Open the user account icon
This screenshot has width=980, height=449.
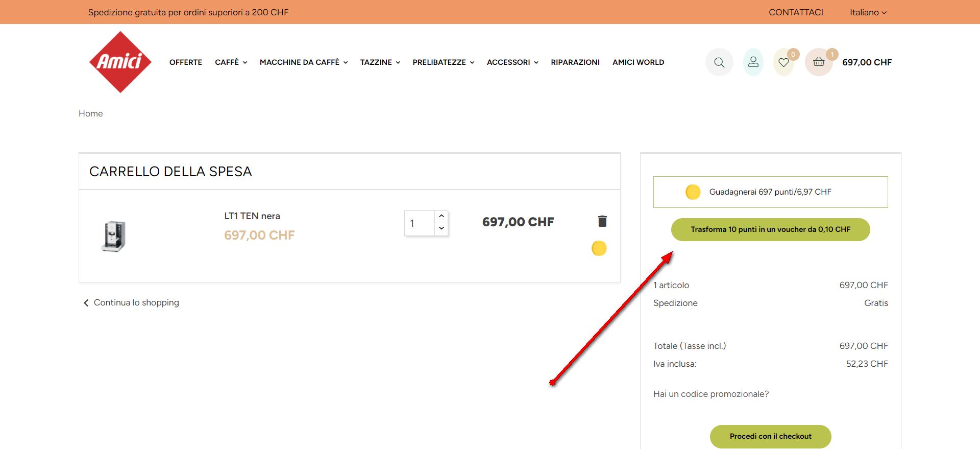click(753, 62)
